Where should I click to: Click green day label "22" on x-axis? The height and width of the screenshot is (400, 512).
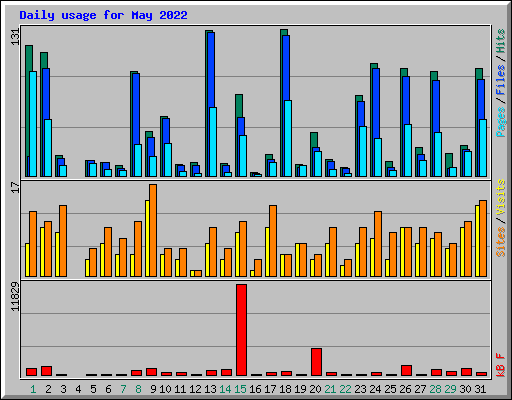click(x=345, y=389)
